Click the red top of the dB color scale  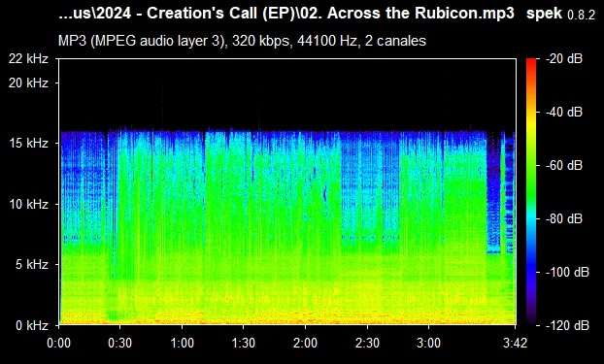[531, 63]
